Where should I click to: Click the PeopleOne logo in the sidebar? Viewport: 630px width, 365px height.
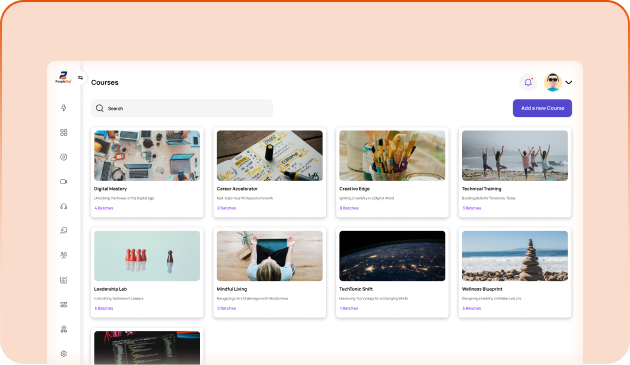[x=63, y=77]
